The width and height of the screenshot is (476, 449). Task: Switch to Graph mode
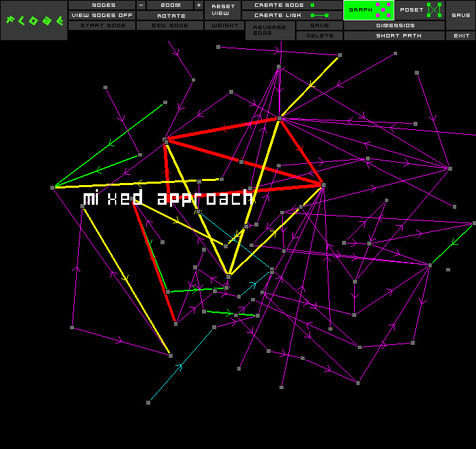369,10
